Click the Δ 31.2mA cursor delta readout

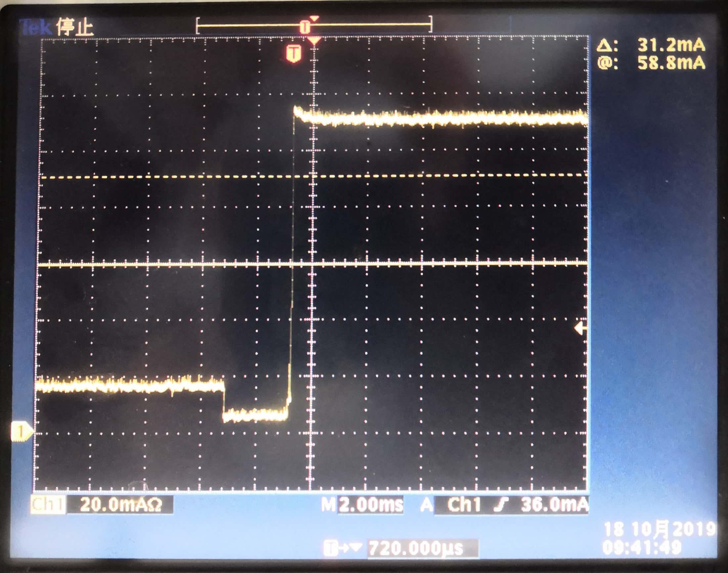[x=651, y=45]
